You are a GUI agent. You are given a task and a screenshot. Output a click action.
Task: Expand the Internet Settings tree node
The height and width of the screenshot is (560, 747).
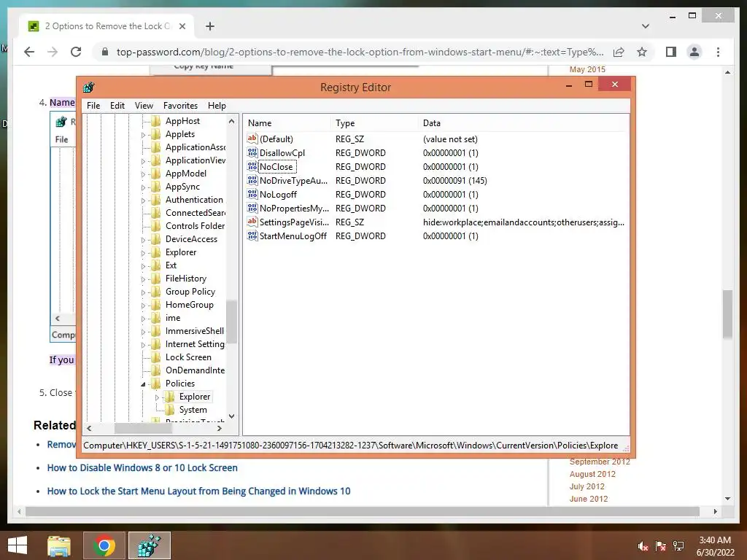point(143,345)
